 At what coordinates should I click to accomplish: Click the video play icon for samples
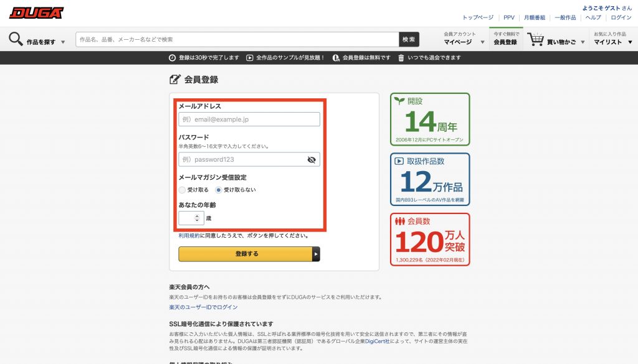tap(249, 58)
